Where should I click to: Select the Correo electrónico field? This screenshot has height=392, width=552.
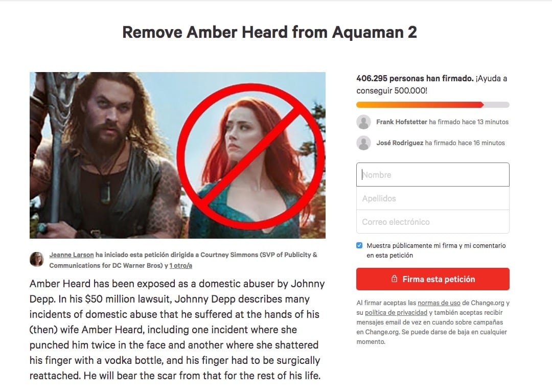click(433, 222)
